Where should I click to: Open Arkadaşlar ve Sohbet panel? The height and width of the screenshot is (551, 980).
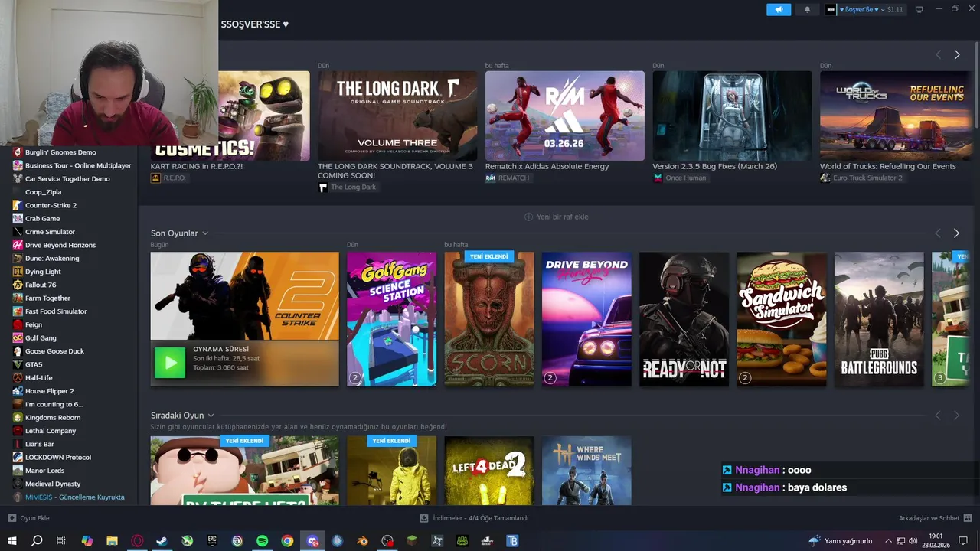935,518
